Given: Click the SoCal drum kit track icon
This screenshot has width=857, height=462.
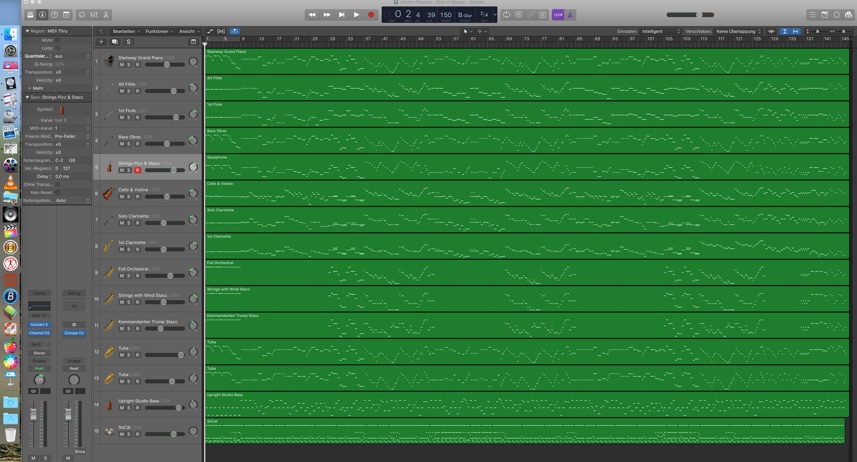Looking at the screenshot, I should [109, 431].
